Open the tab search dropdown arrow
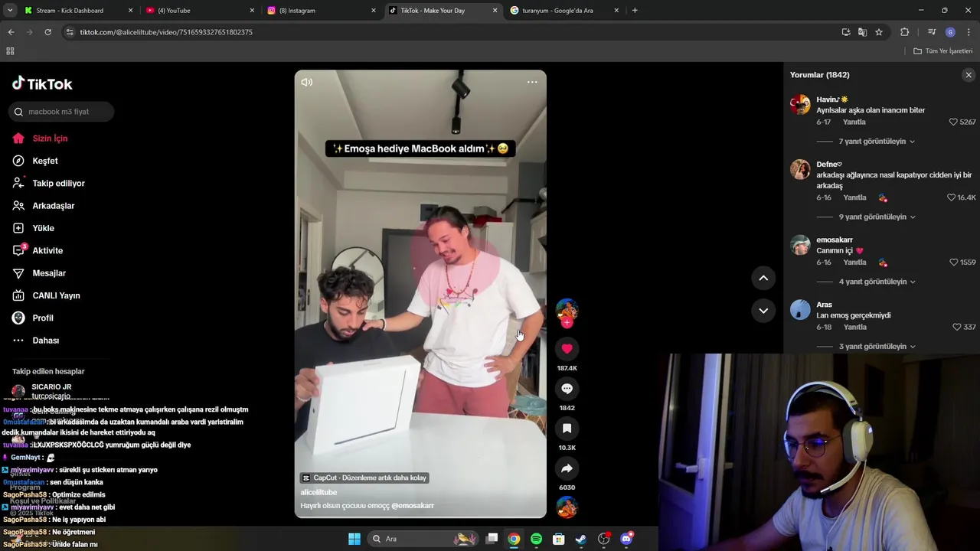Image resolution: width=980 pixels, height=551 pixels. 10,11
